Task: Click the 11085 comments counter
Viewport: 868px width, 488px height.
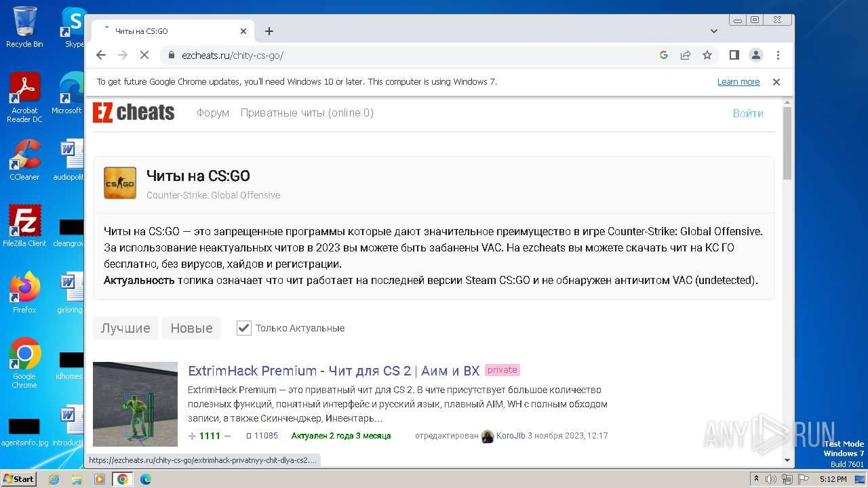Action: click(262, 436)
